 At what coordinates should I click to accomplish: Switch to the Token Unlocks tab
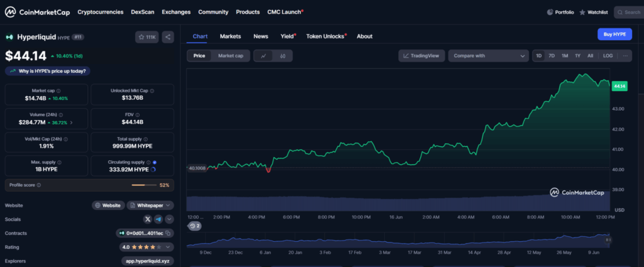(326, 36)
